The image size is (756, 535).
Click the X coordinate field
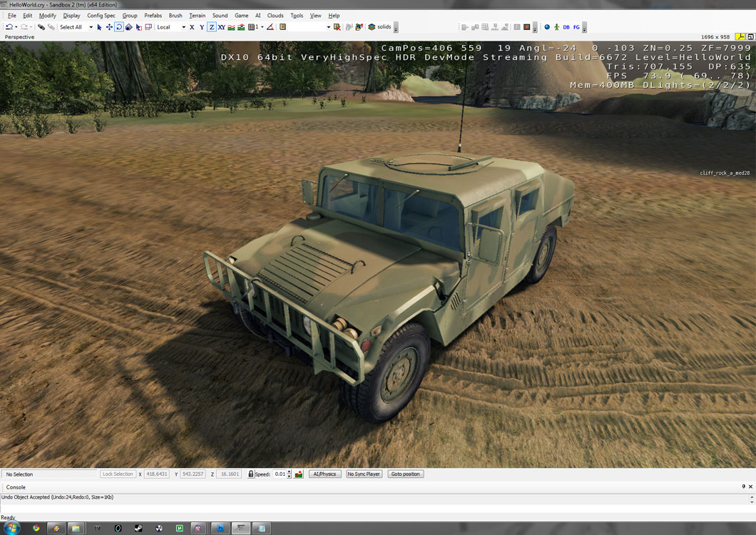157,474
